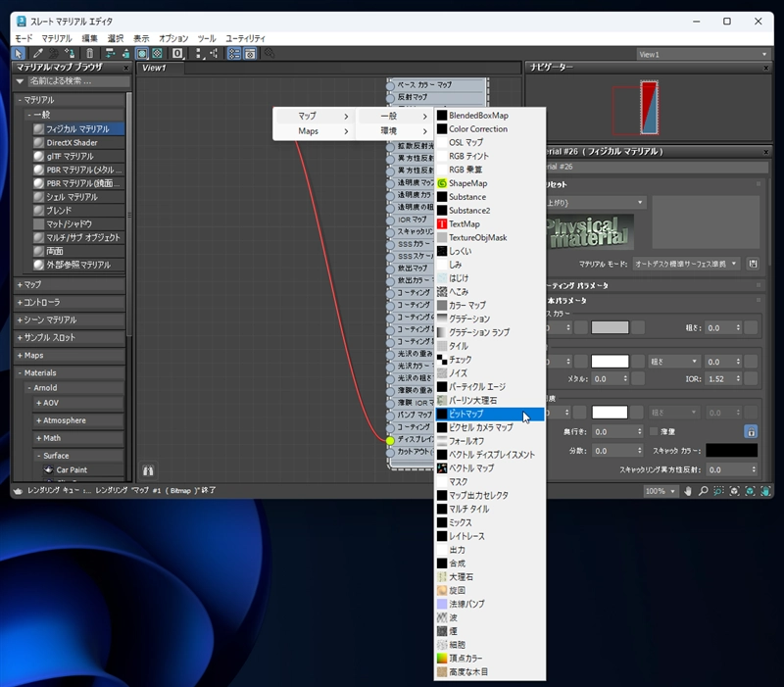Open the black スキャッタ カラー swatch
This screenshot has height=687, width=784.
point(731,451)
